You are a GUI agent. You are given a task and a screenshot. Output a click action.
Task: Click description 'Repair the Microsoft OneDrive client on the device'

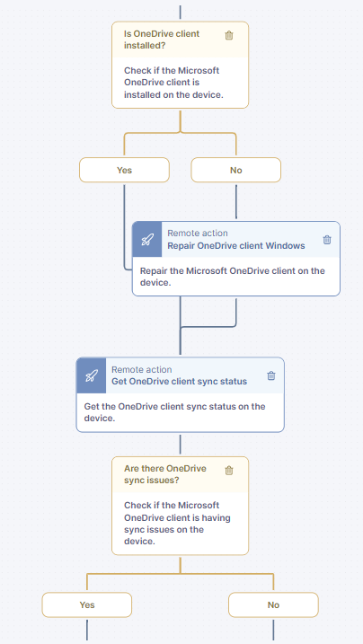233,277
